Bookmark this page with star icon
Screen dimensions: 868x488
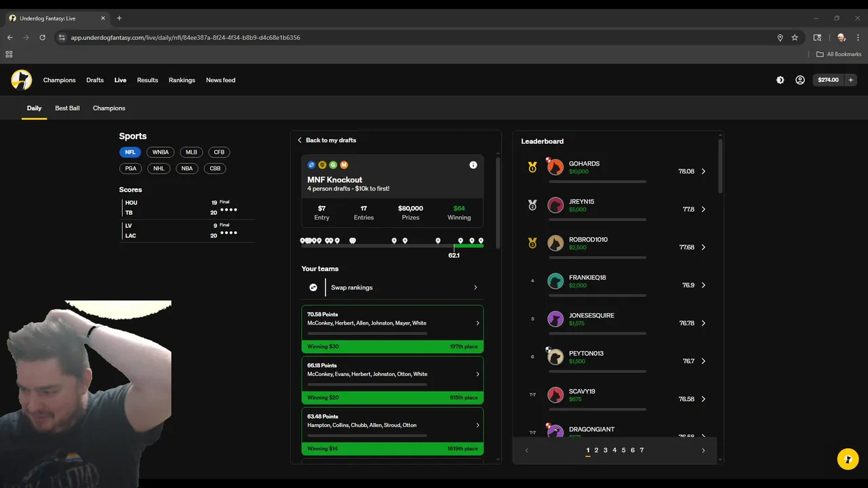[x=795, y=37]
